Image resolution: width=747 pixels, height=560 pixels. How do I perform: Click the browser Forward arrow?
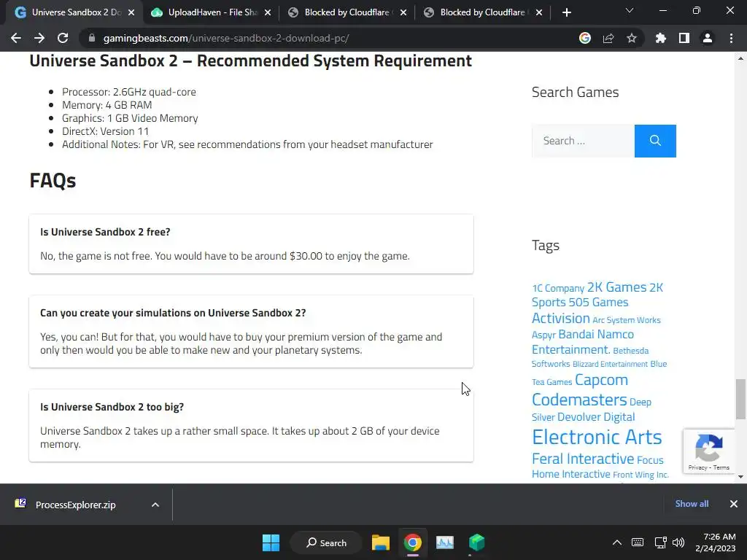tap(39, 38)
